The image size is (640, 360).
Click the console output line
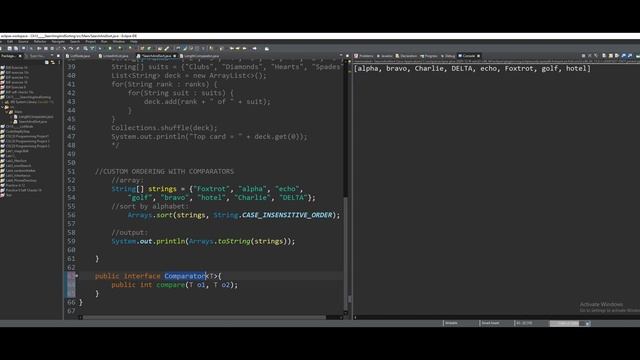point(472,69)
